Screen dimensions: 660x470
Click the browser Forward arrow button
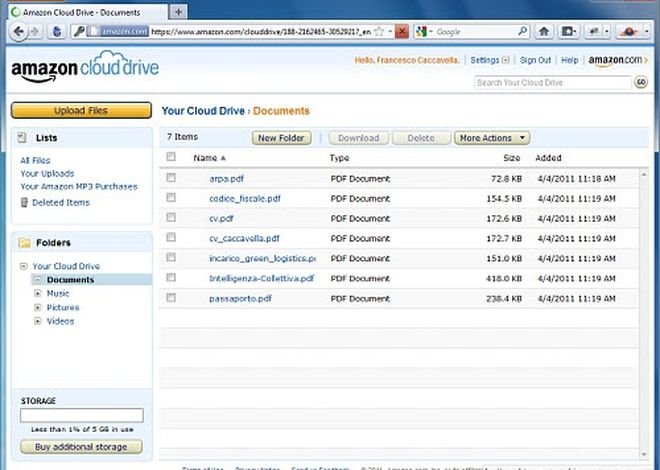pyautogui.click(x=35, y=32)
